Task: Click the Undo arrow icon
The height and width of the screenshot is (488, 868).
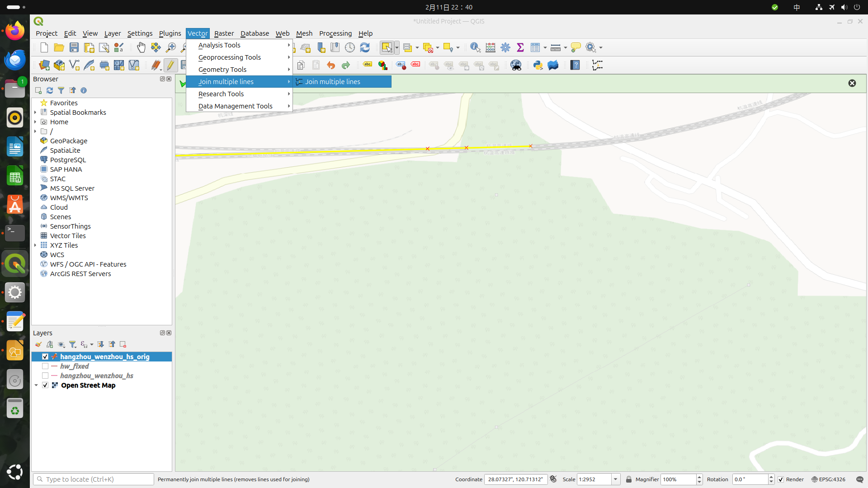Action: pos(331,65)
